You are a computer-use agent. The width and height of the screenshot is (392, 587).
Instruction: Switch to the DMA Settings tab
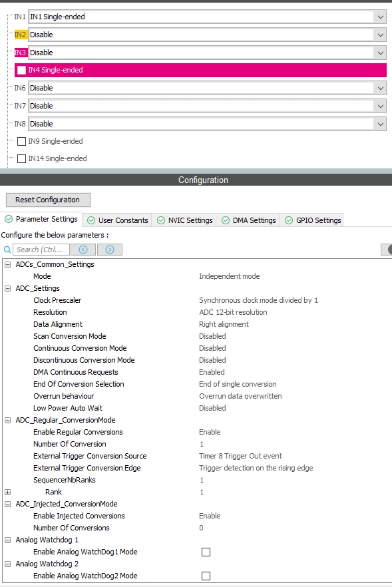pos(249,220)
